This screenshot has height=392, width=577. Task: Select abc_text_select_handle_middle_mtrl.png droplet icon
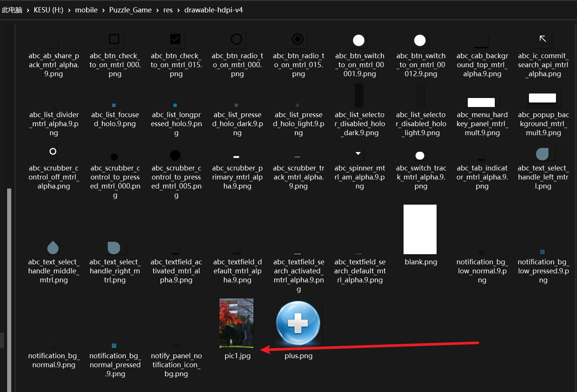click(53, 247)
